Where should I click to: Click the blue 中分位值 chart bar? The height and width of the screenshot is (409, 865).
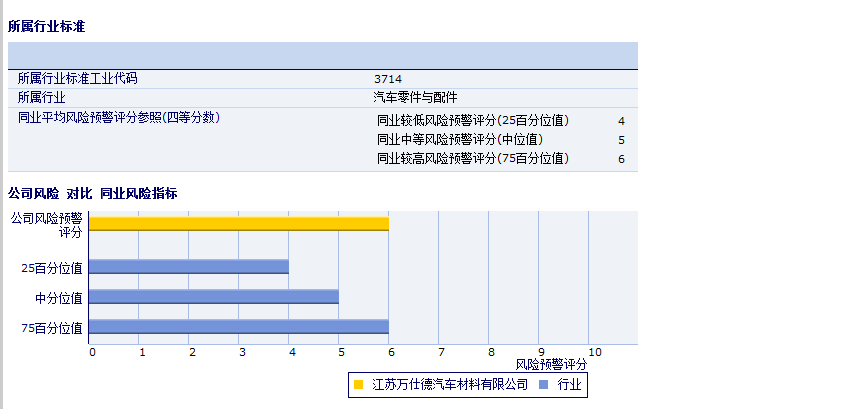click(213, 297)
